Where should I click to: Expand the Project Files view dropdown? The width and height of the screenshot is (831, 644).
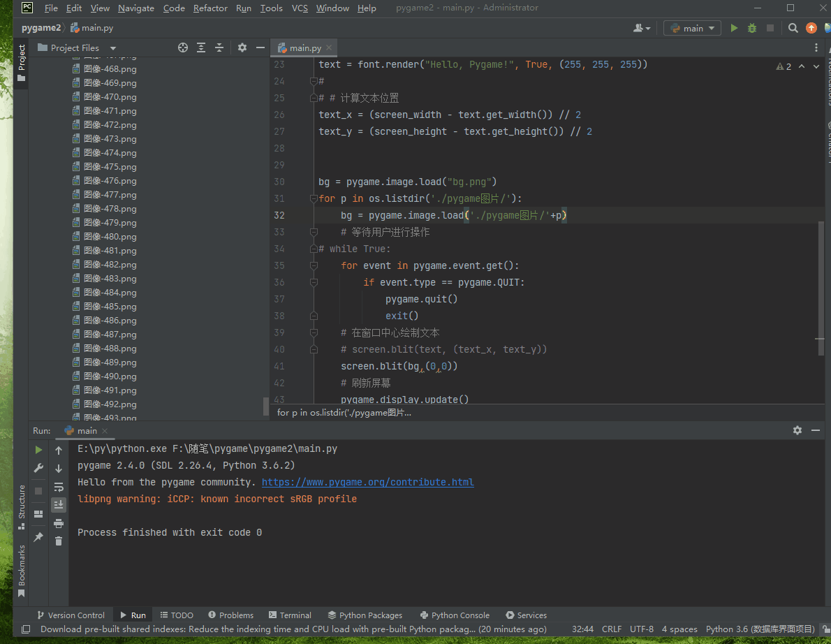point(112,47)
